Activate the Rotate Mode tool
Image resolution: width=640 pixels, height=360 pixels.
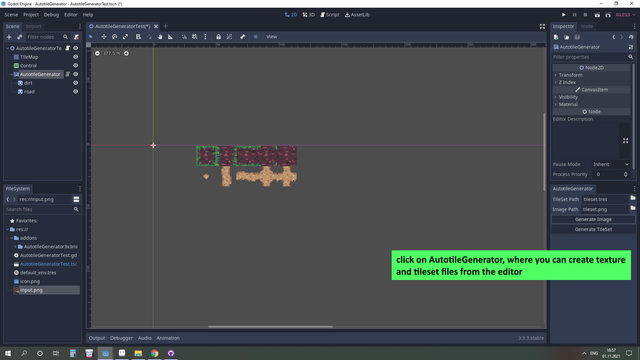[115, 37]
